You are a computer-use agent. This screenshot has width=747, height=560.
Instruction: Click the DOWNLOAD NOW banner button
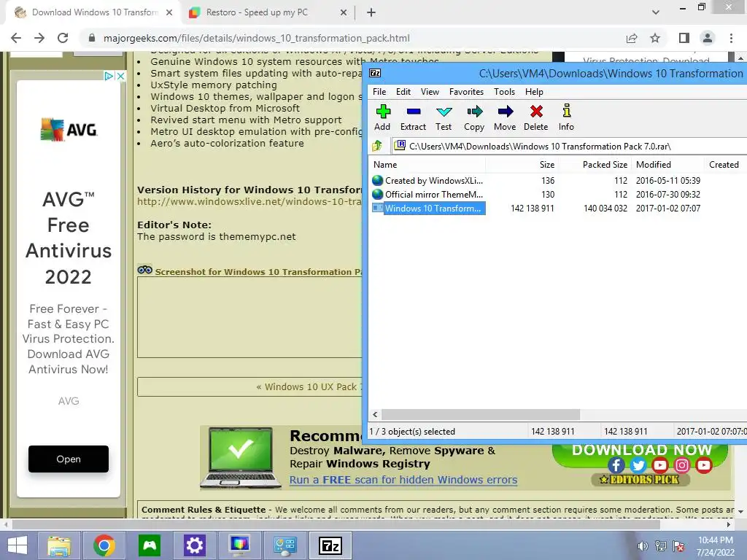641,451
